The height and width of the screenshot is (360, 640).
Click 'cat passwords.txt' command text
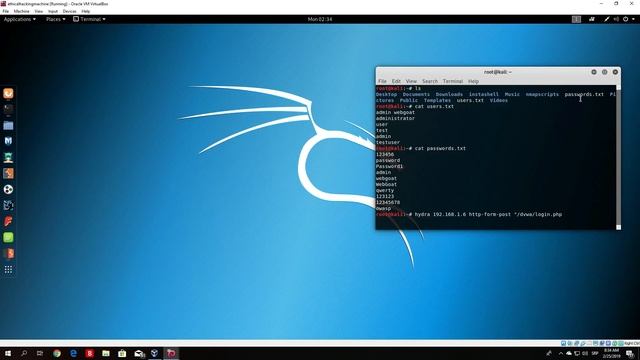(440, 149)
